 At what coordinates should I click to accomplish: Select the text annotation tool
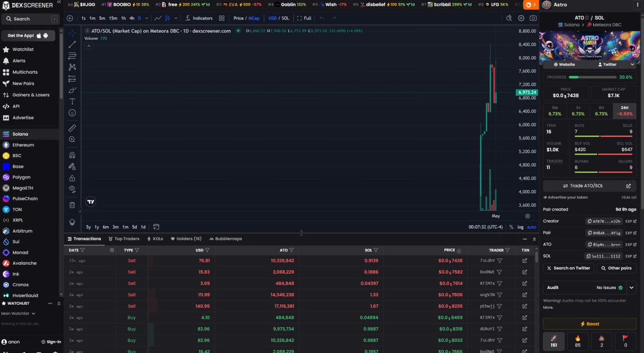click(72, 101)
